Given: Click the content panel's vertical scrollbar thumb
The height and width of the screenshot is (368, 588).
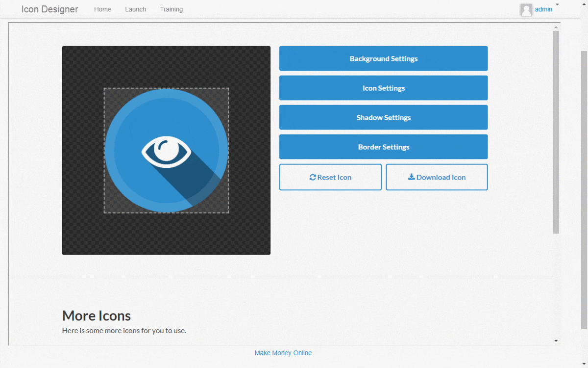Looking at the screenshot, I should [x=556, y=132].
